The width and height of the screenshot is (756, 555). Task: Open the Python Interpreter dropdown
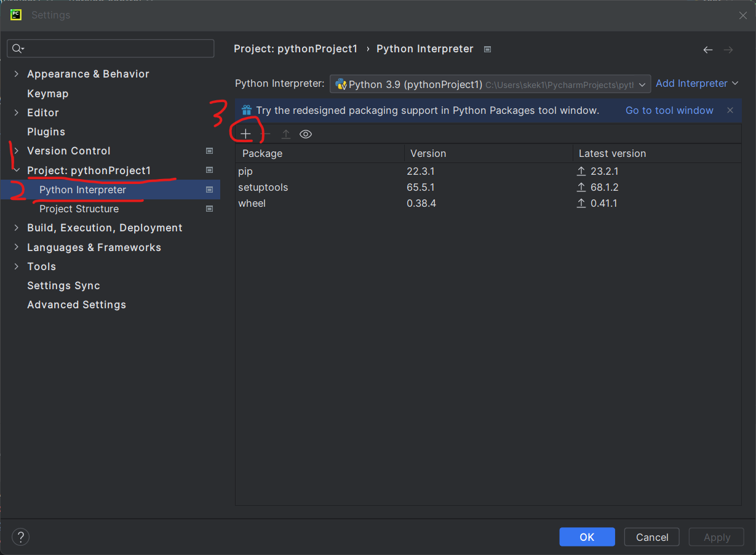(490, 84)
